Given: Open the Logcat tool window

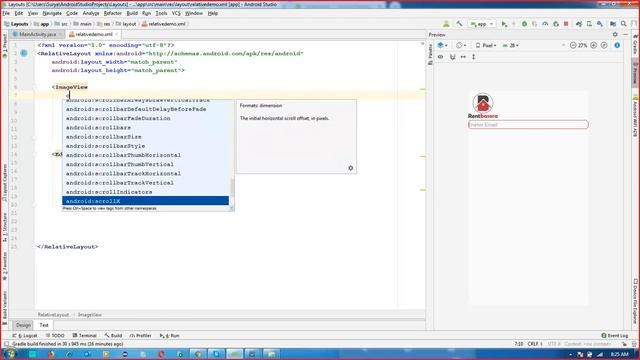Looking at the screenshot, I should (x=25, y=336).
